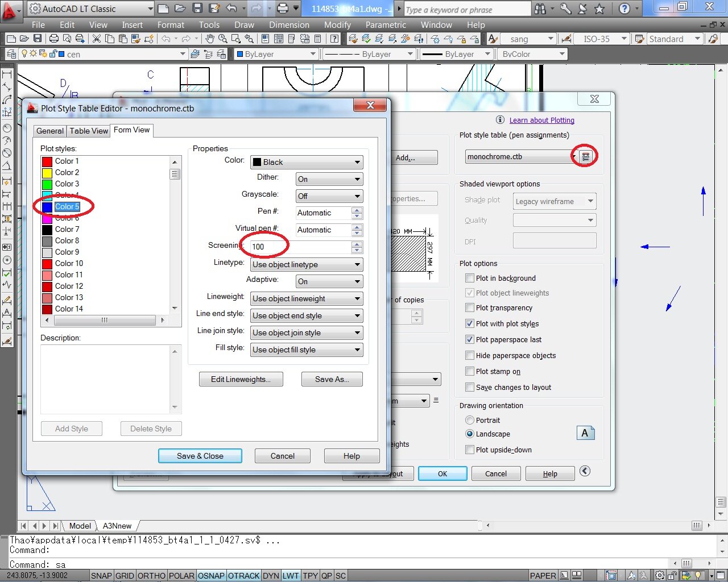Image resolution: width=728 pixels, height=582 pixels.
Task: Click the Save floppy disk icon in quick access toolbar
Action: coord(197,9)
